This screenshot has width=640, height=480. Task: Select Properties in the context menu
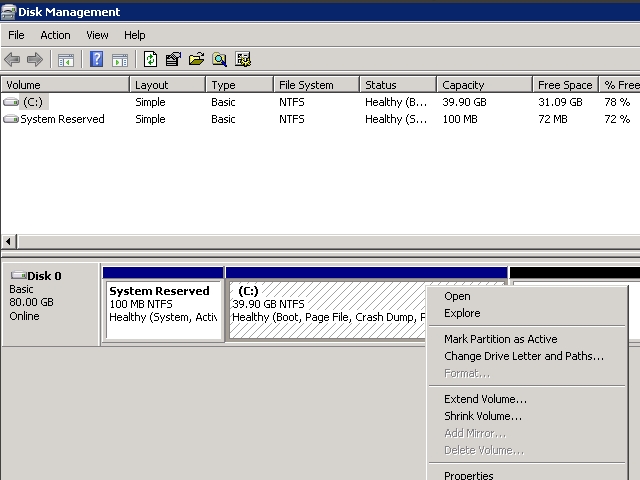pyautogui.click(x=527, y=475)
